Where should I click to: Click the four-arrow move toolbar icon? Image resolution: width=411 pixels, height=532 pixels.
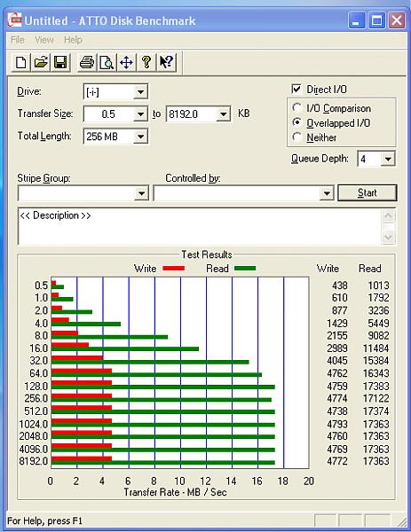click(x=126, y=62)
